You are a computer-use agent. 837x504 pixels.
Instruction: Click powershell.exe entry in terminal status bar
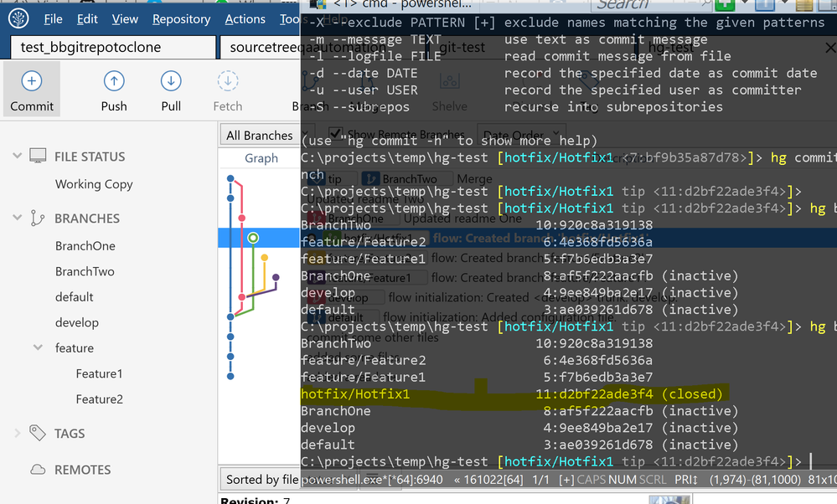(x=372, y=480)
